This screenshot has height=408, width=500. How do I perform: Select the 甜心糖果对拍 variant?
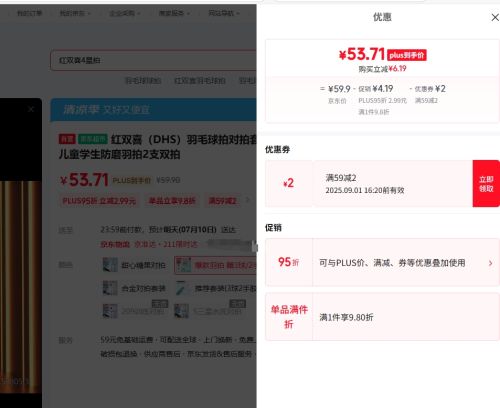tap(134, 265)
